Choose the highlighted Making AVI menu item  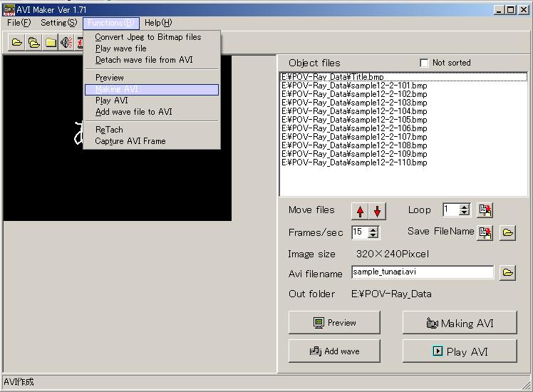[x=152, y=89]
